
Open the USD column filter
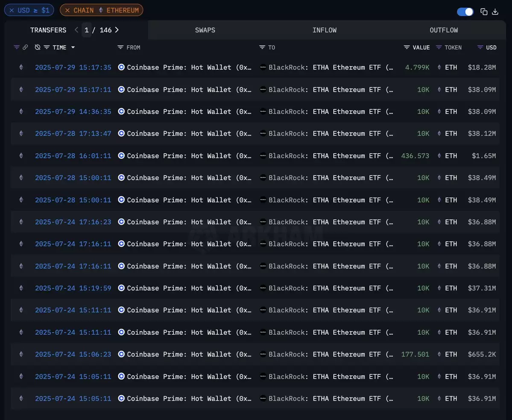click(480, 47)
